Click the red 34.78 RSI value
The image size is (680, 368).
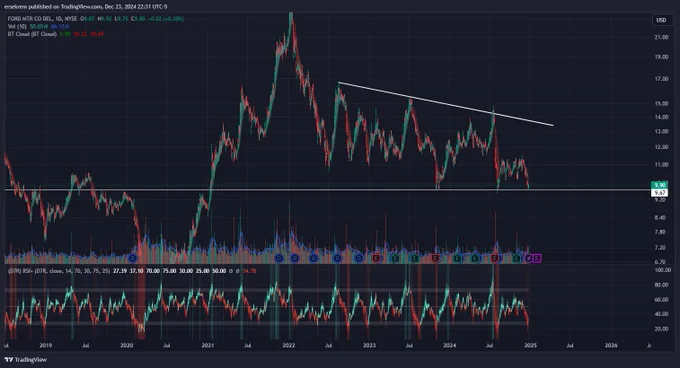249,271
